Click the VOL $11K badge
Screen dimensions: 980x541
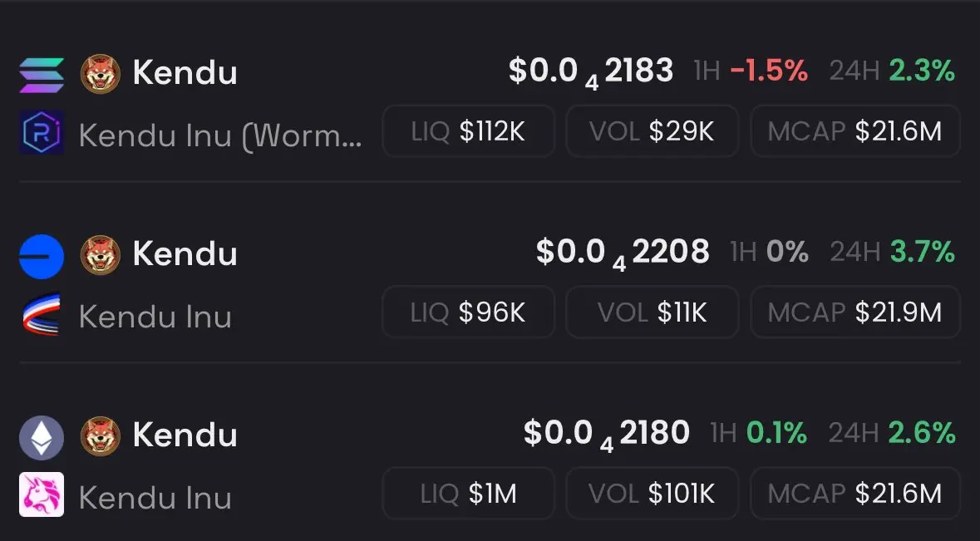tap(652, 312)
